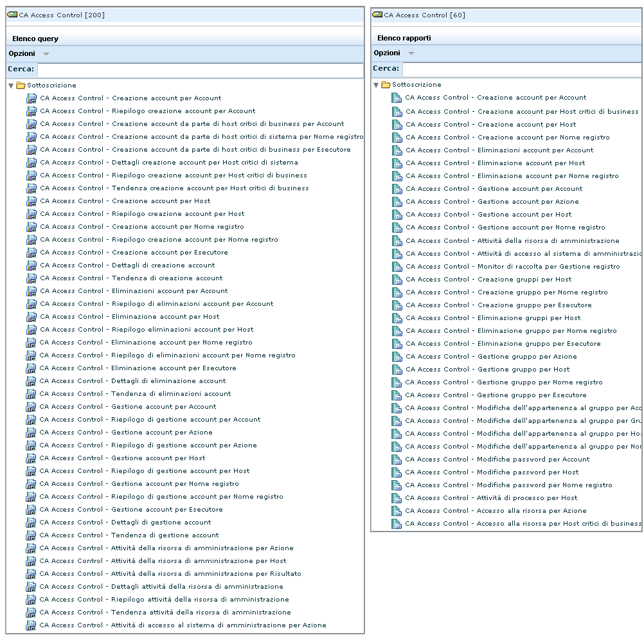Image resolution: width=644 pixels, height=644 pixels.
Task: Click the envelope icon on CA Access Control [60] title bar
Action: tap(377, 14)
